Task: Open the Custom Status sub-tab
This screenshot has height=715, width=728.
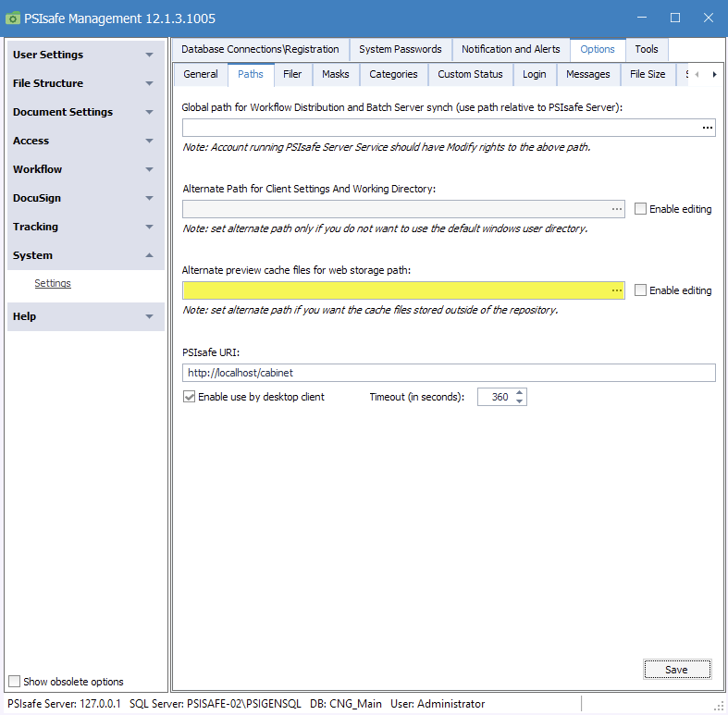Action: [x=470, y=74]
